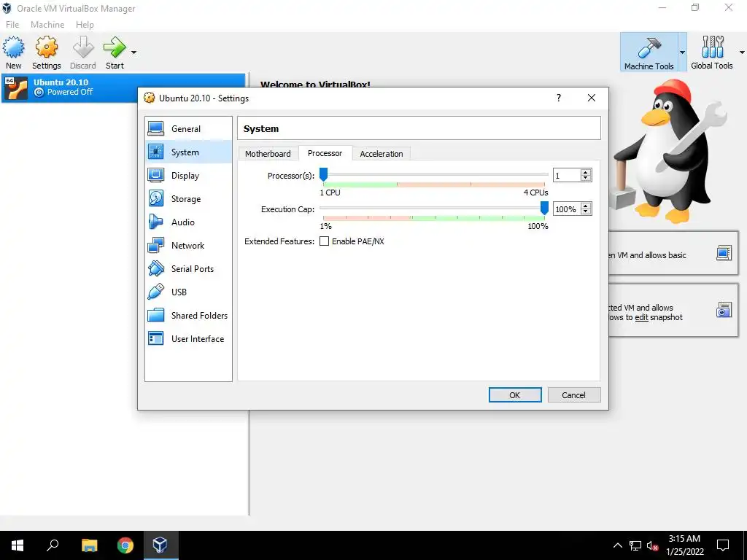Screen dimensions: 747x560
Task: Click the settings dialog help question mark
Action: (558, 98)
